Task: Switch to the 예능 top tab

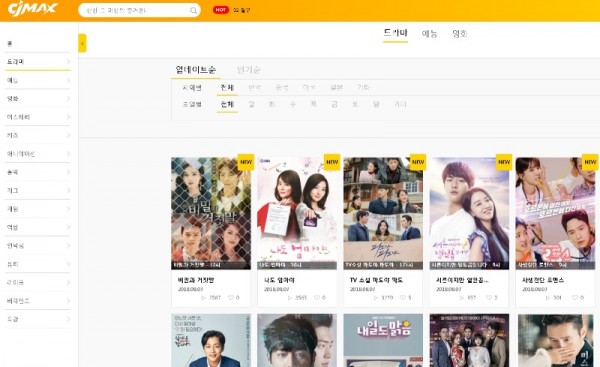Action: point(429,34)
